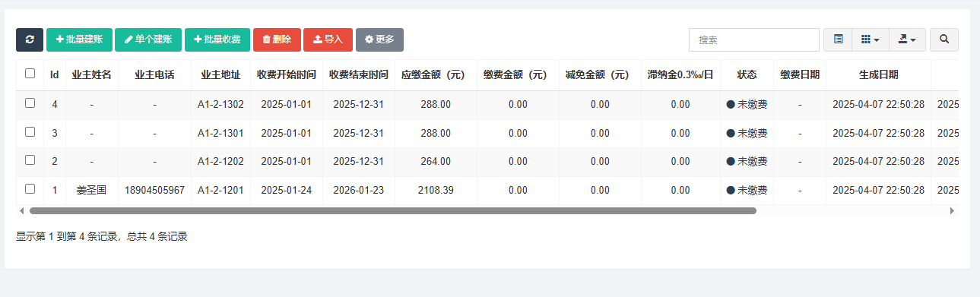Open the columns grid dropdown
This screenshot has width=980, height=297.
coord(871,39)
